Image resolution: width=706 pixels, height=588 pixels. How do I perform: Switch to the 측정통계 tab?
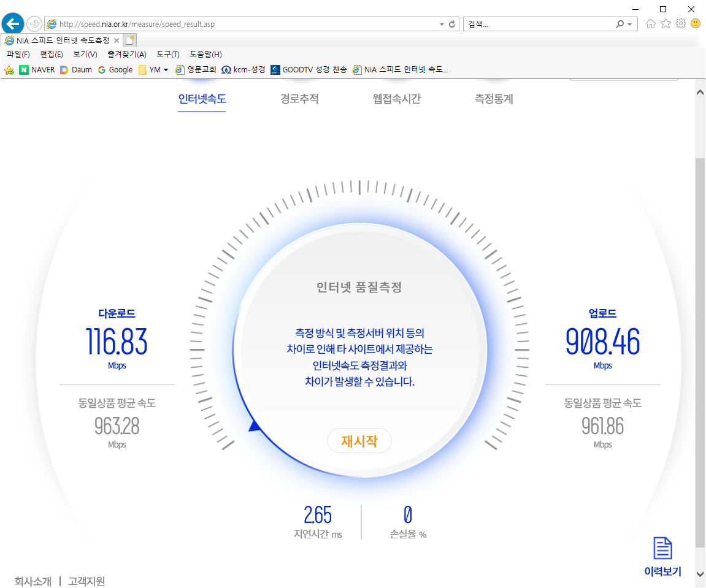click(x=494, y=99)
